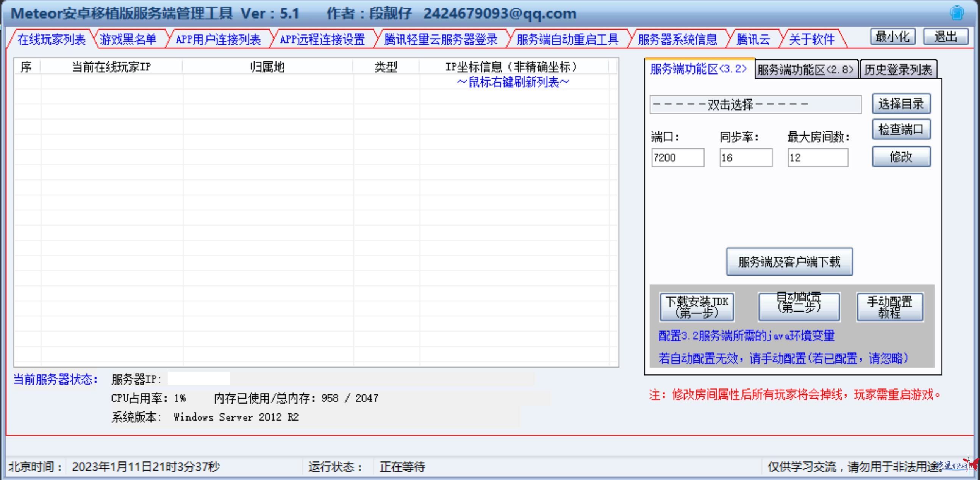Select 服务端自动重启工具 tab
The image size is (980, 480).
point(567,39)
